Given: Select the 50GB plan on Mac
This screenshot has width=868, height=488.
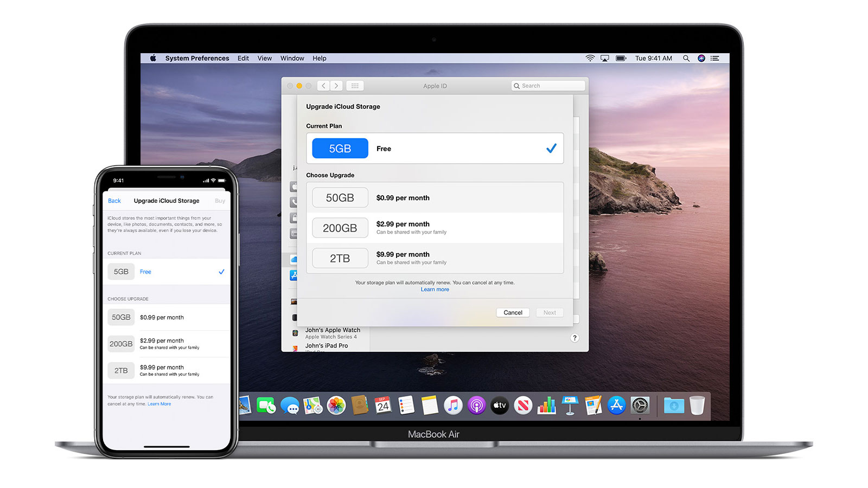Looking at the screenshot, I should tap(435, 197).
